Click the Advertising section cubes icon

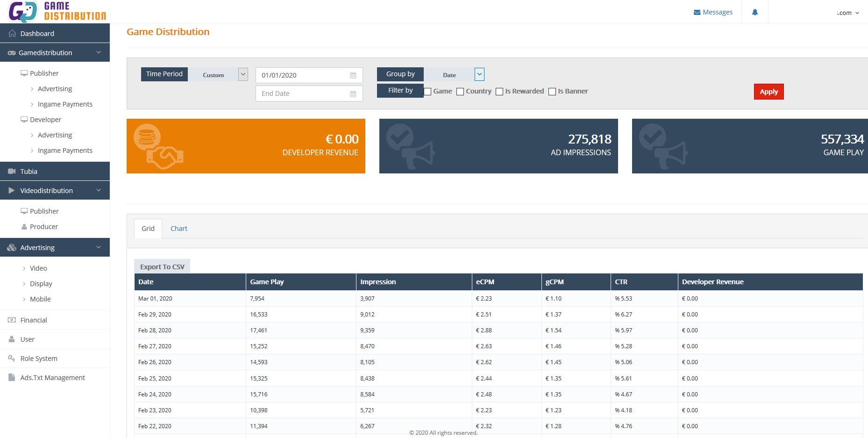[12, 248]
